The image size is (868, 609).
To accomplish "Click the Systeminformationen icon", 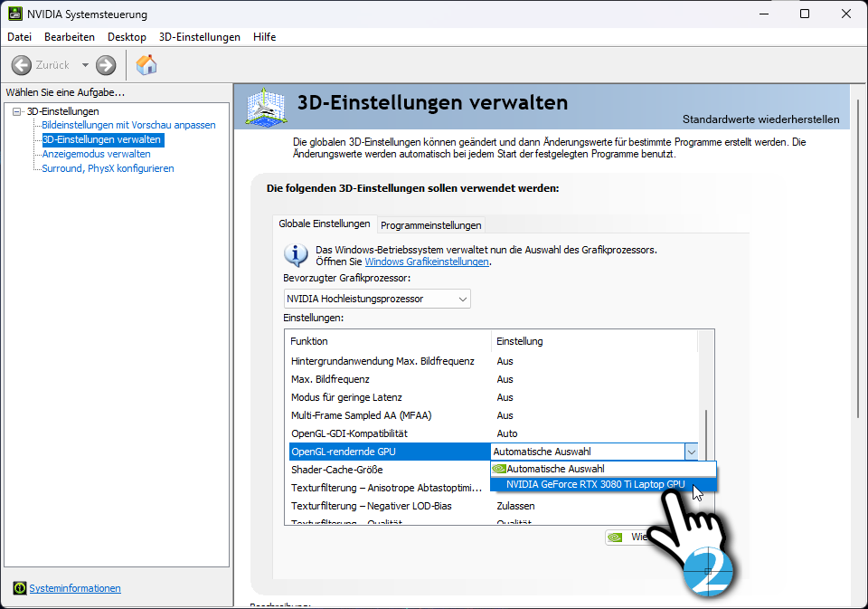I will click(x=19, y=588).
